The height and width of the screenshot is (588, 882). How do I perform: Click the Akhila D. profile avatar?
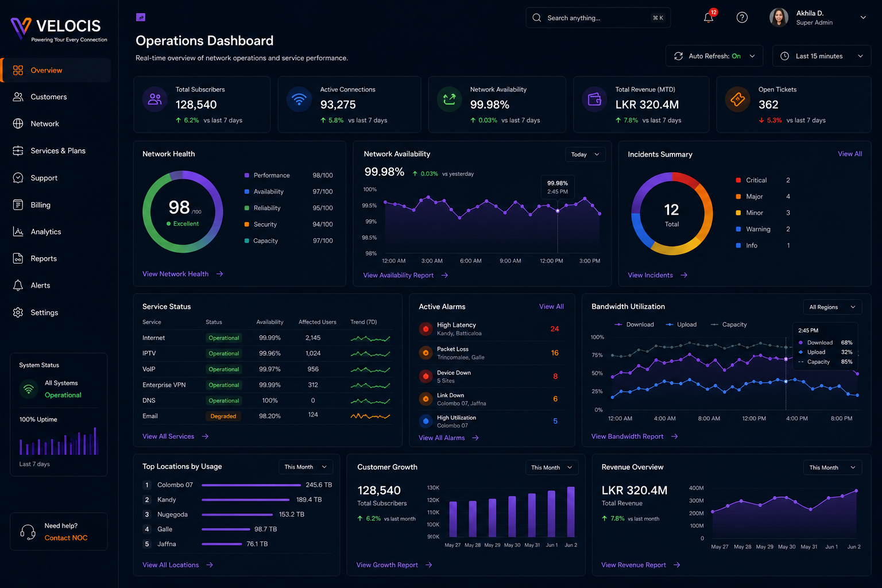[779, 18]
